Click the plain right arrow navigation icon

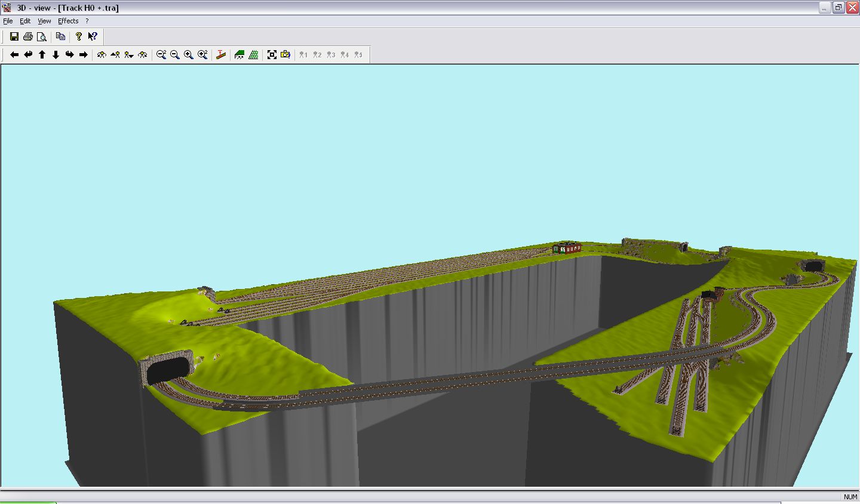coord(83,55)
